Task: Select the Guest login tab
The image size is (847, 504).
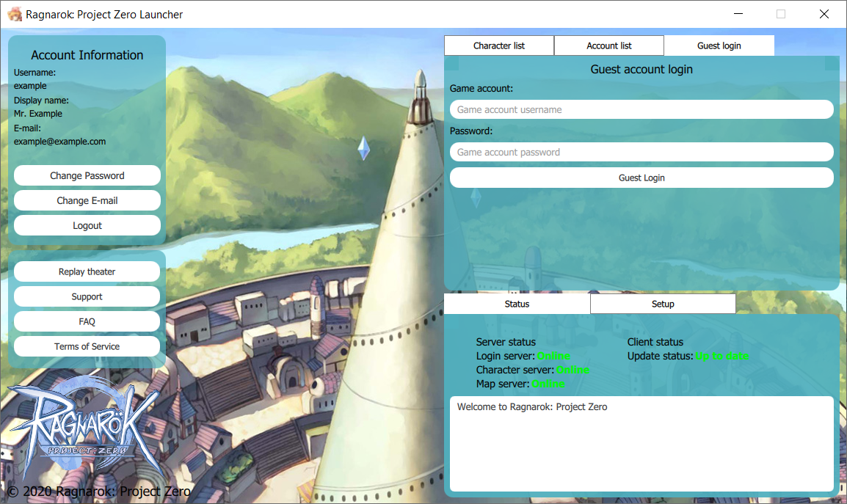Action: coord(719,45)
